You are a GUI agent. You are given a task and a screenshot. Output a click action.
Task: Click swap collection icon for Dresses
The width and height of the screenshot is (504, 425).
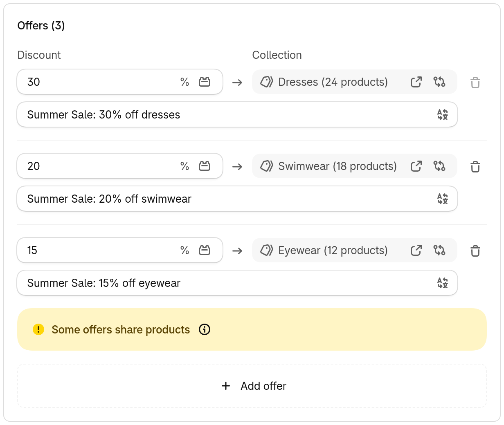pyautogui.click(x=439, y=82)
